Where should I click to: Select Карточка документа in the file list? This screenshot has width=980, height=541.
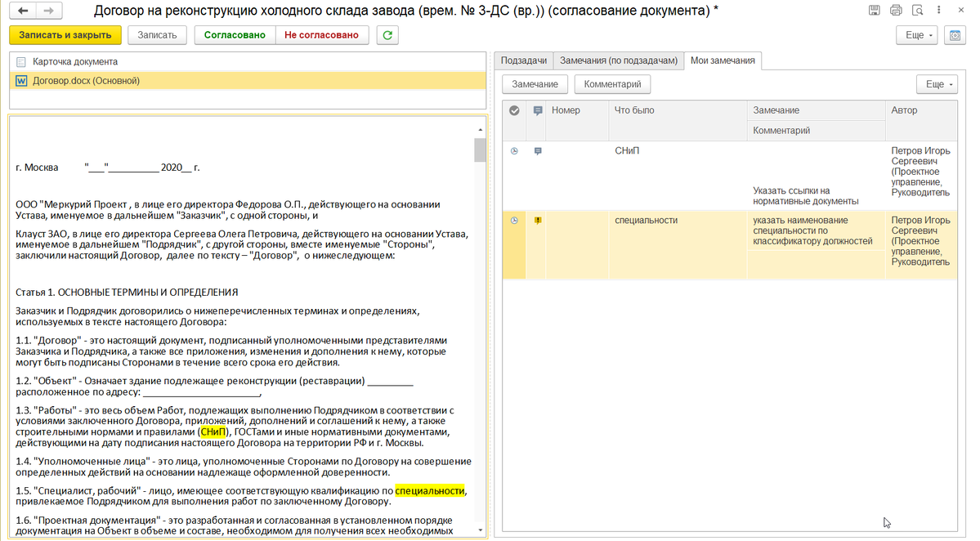click(248, 62)
